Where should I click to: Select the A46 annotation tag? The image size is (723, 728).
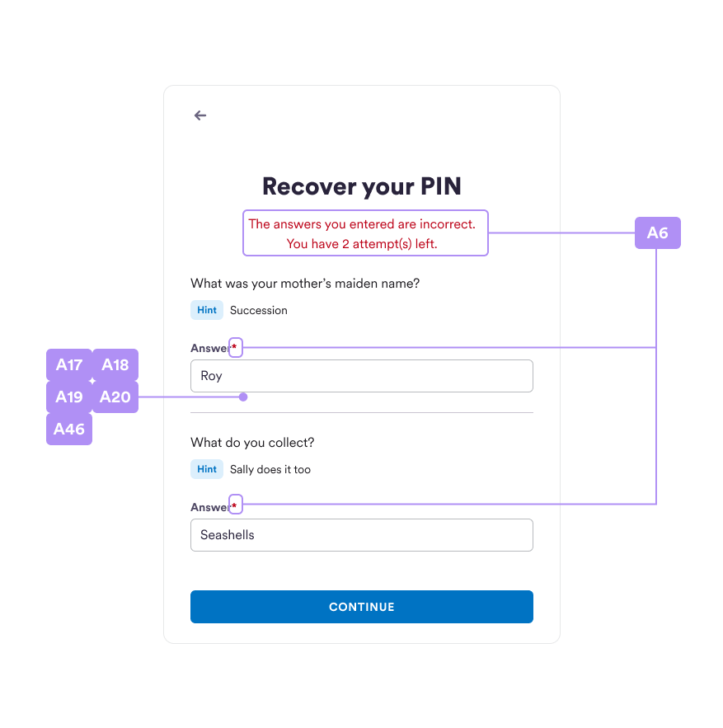pyautogui.click(x=69, y=429)
